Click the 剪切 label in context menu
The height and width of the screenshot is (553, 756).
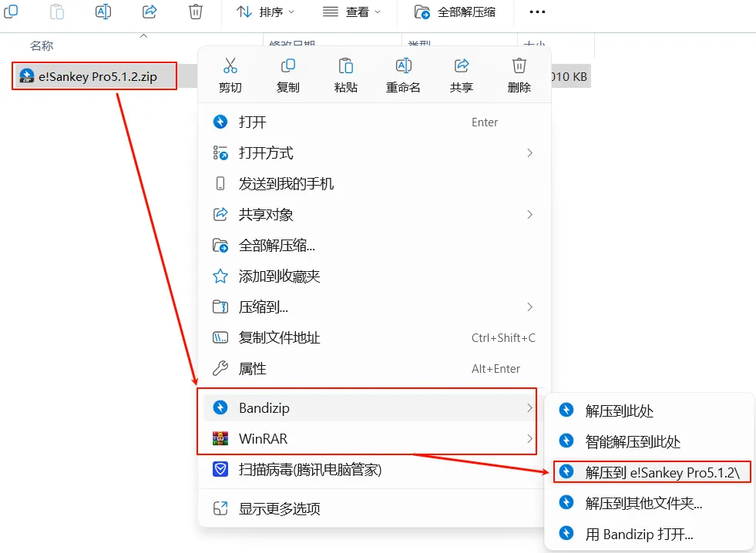tap(230, 87)
